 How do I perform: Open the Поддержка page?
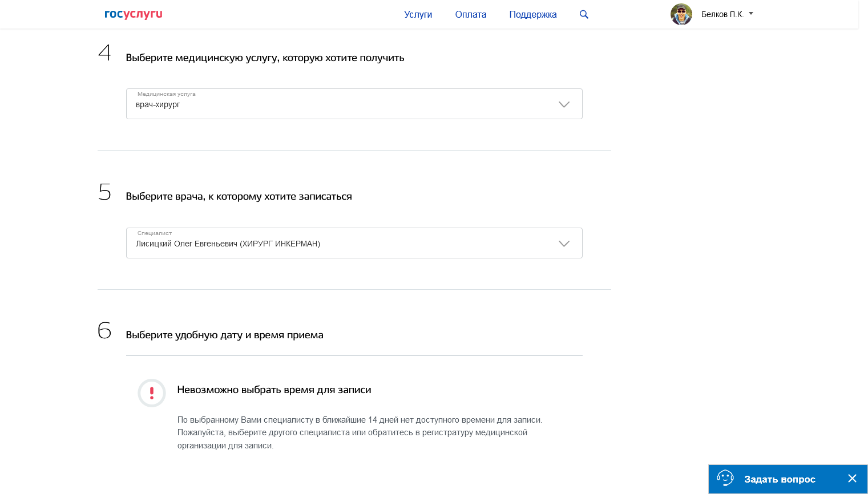[532, 15]
